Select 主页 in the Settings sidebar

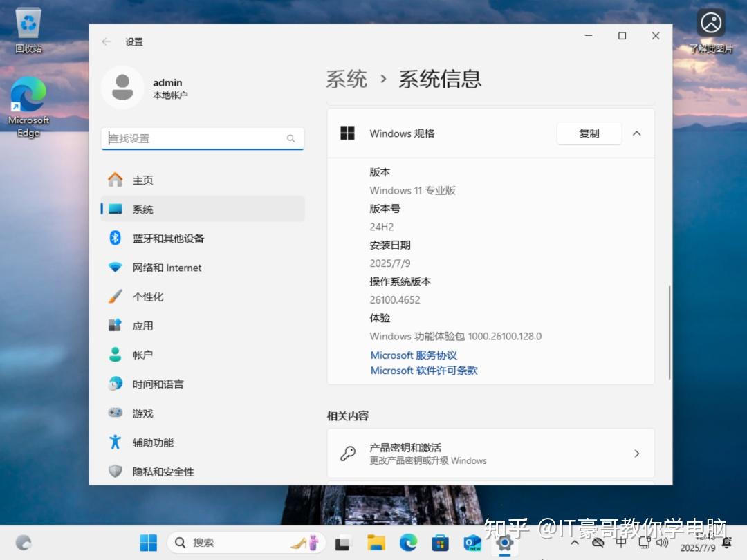pyautogui.click(x=141, y=180)
